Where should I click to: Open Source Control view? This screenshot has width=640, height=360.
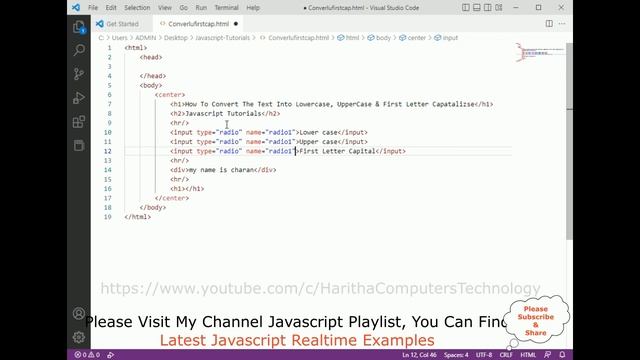pyautogui.click(x=79, y=73)
